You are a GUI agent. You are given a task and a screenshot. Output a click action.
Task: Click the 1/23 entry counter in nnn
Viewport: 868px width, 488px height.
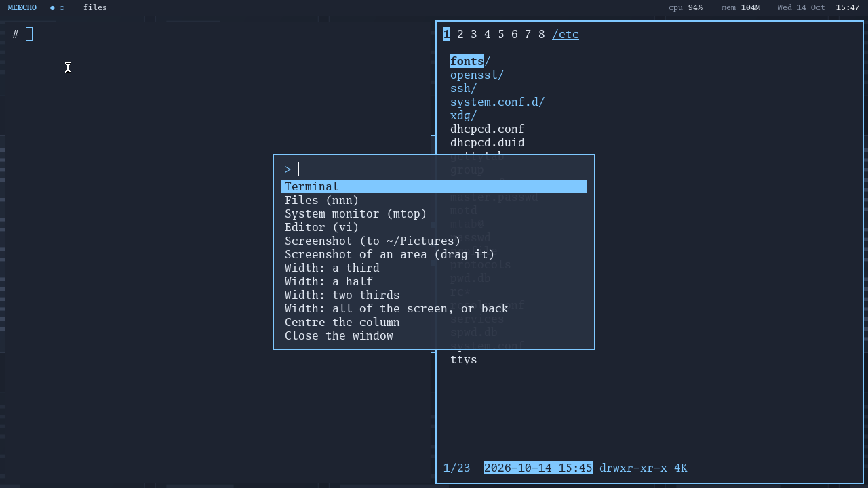coord(457,468)
